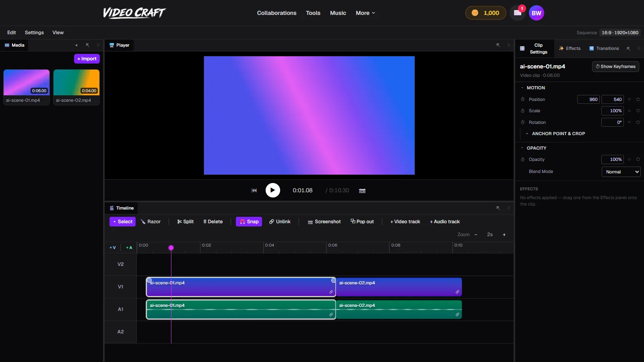Collapse the OPACITY section
This screenshot has width=644, height=362.
pos(533,148)
